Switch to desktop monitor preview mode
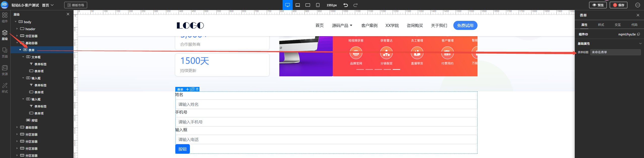The width and height of the screenshot is (644, 158). 287,5
